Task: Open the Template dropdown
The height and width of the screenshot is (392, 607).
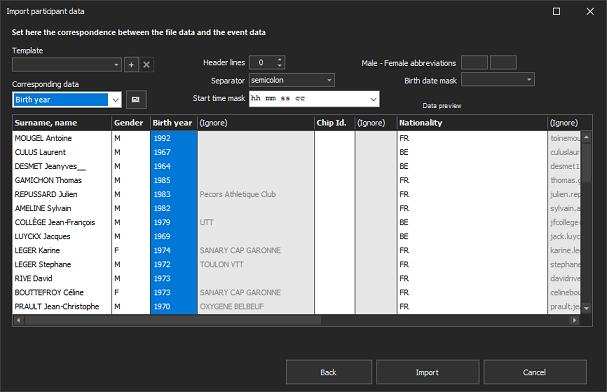Action: (x=67, y=65)
